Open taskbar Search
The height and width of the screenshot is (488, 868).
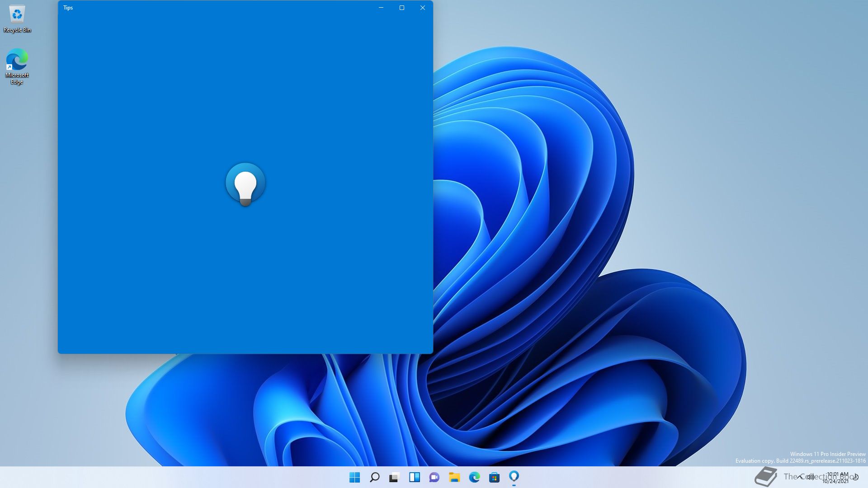(x=374, y=477)
